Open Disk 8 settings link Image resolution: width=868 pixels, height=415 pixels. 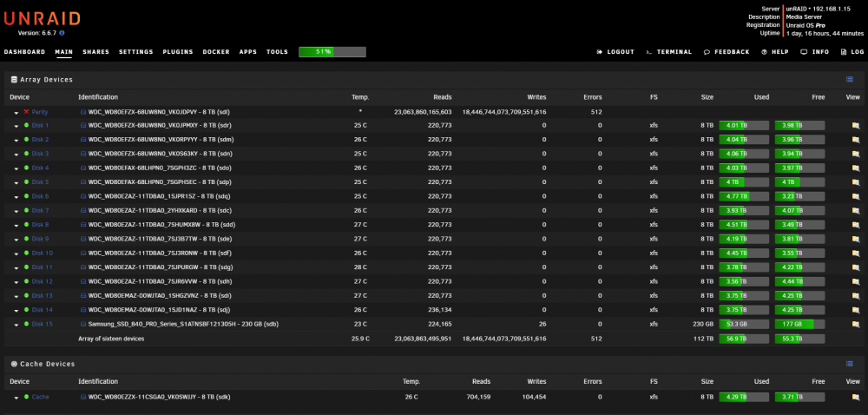(40, 225)
